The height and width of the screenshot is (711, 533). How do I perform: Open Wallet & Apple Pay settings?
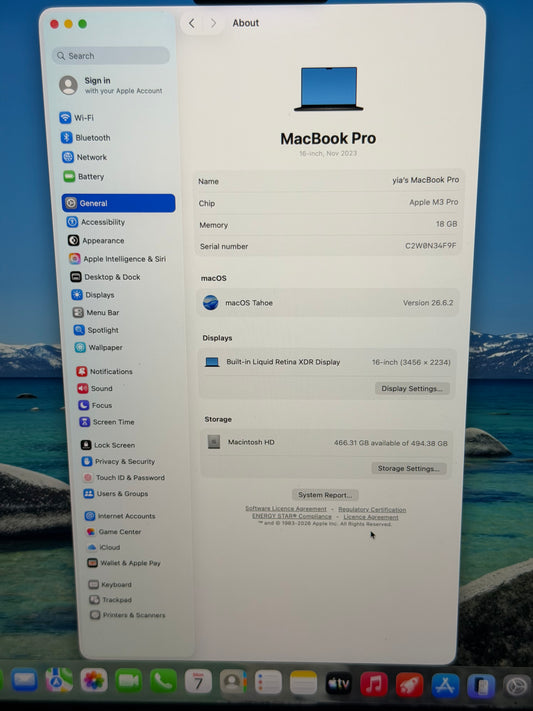(x=125, y=563)
